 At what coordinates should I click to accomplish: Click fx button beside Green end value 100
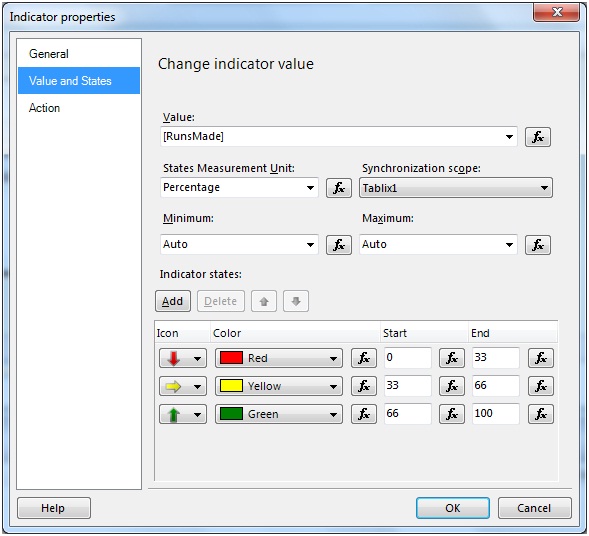click(x=541, y=414)
